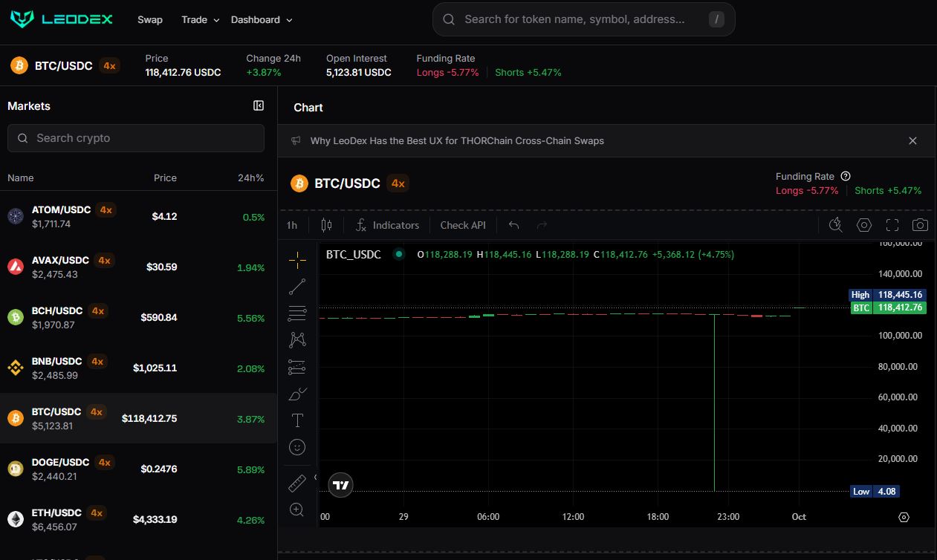Expand the Dashboard dropdown menu
937x560 pixels.
tap(262, 20)
